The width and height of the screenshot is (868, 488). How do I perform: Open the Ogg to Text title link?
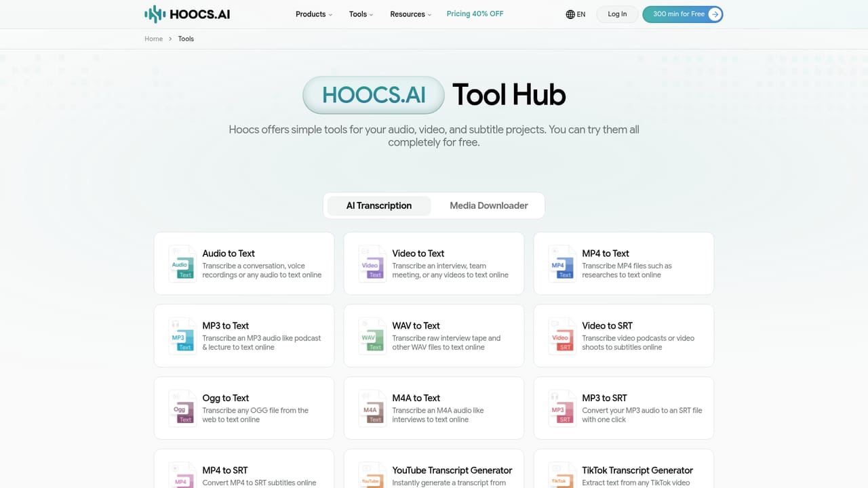point(226,399)
